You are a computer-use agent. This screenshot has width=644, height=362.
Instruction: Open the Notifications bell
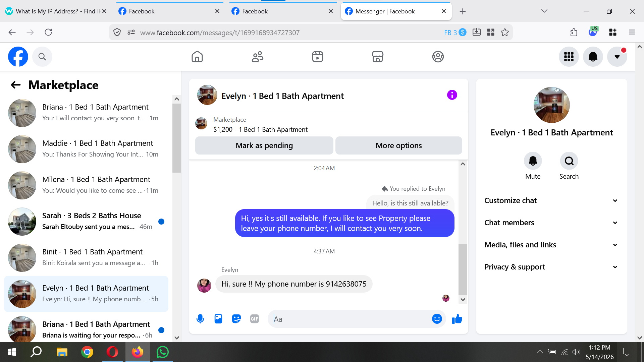click(593, 57)
